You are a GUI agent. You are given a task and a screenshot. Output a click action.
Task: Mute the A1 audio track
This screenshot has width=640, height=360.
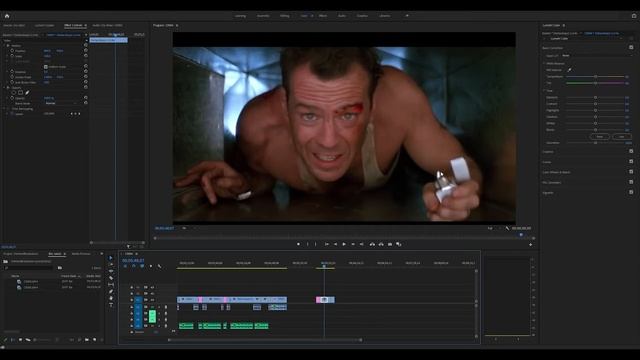pos(152,307)
